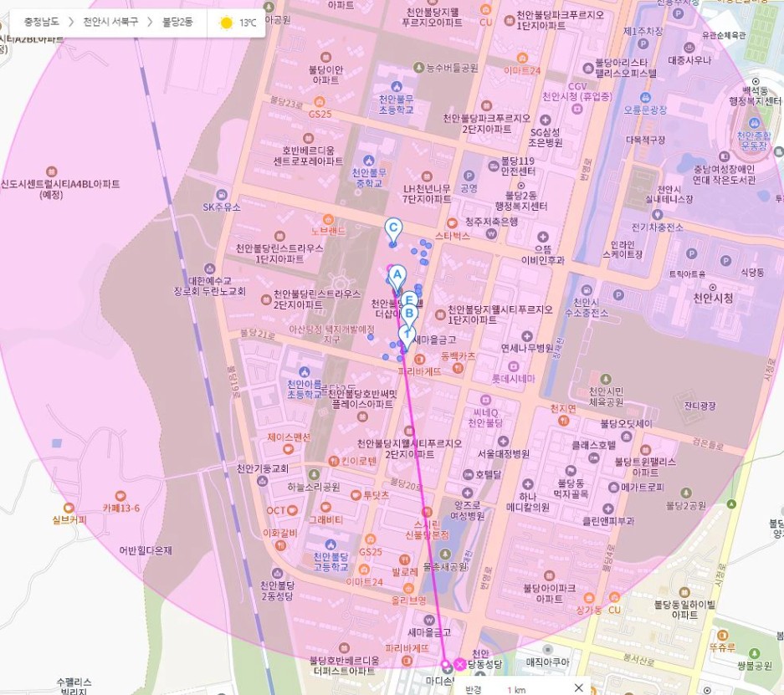Click the 씨네Q 천안불당 cinema icon

coord(485,401)
